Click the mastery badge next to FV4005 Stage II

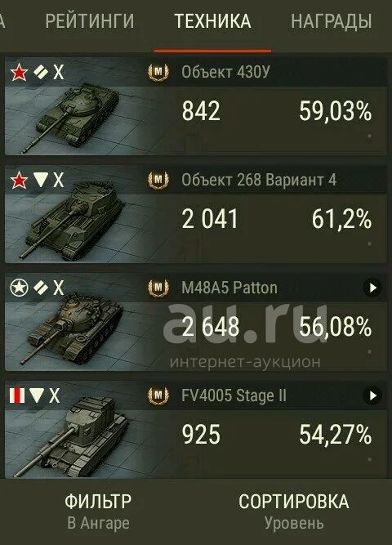[158, 395]
